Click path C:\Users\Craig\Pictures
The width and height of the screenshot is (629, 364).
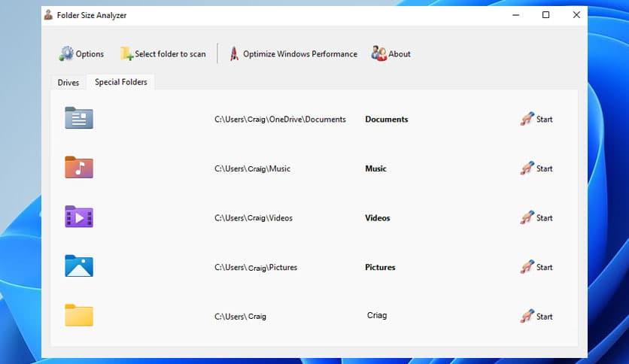(256, 267)
